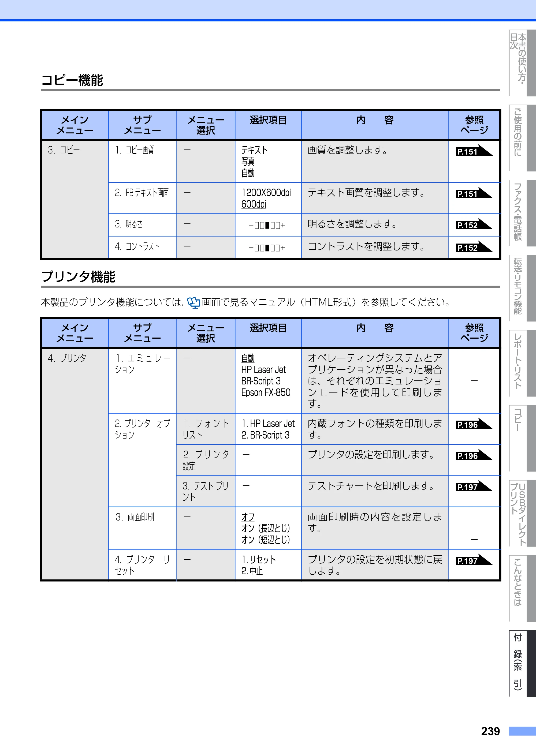The height and width of the screenshot is (756, 536).
Task: Go to the 転送・リモコン機能 side tab
Action: [x=522, y=288]
